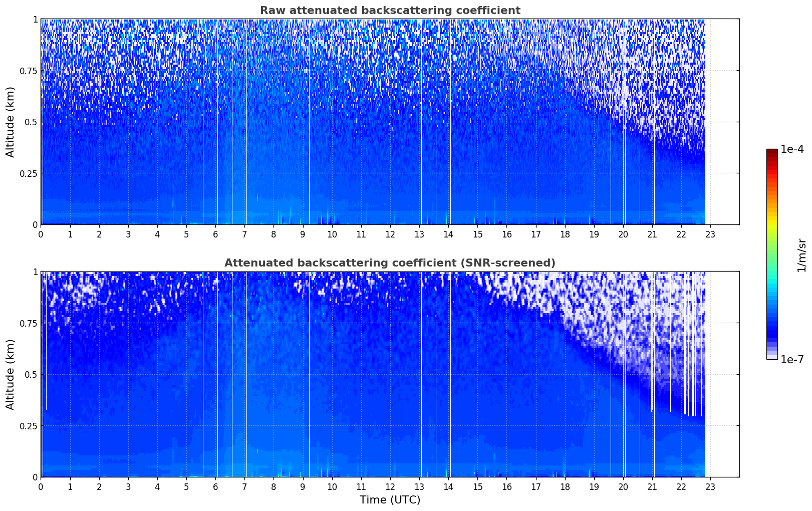Click the 'Attenuated backscattering coefficient (SNR-screened)' title
The width and height of the screenshot is (812, 511).
390,263
